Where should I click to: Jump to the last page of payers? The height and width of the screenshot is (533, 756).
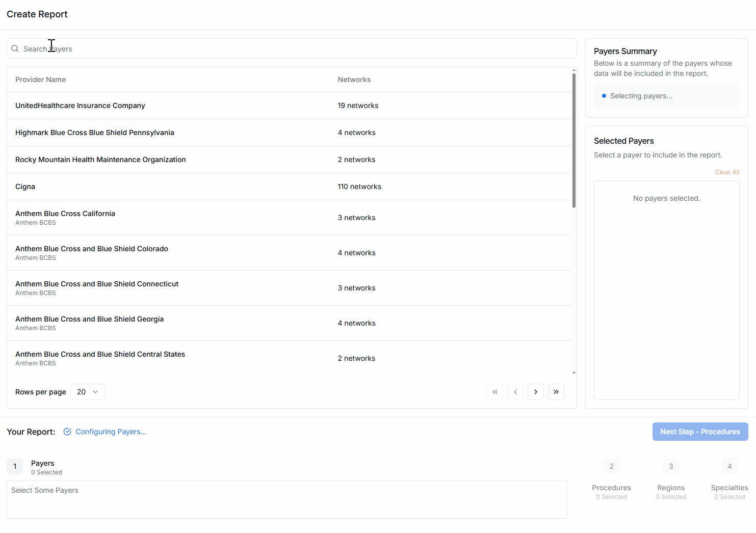coord(556,392)
